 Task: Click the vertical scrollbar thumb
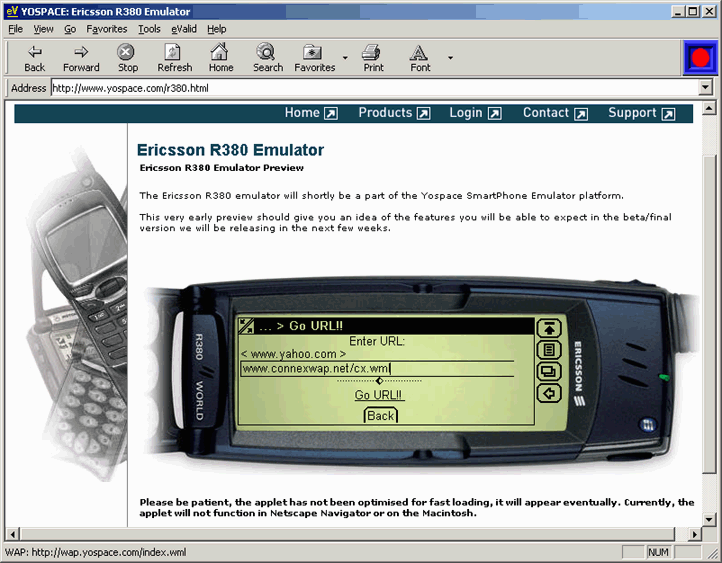(709, 313)
